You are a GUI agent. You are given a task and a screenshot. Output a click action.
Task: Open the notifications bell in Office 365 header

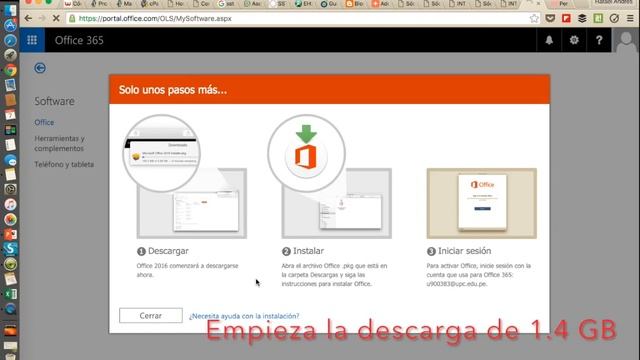[x=549, y=40]
